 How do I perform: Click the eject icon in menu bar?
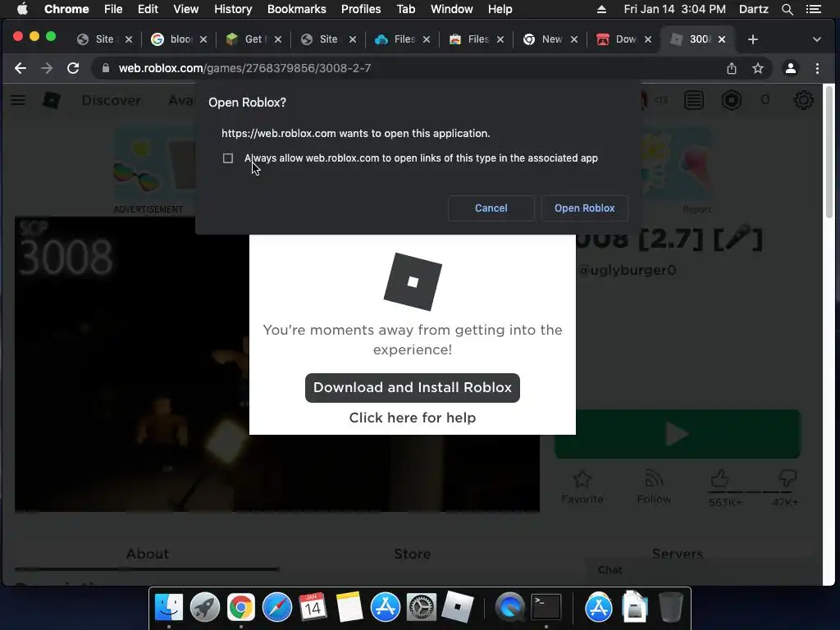coord(601,9)
